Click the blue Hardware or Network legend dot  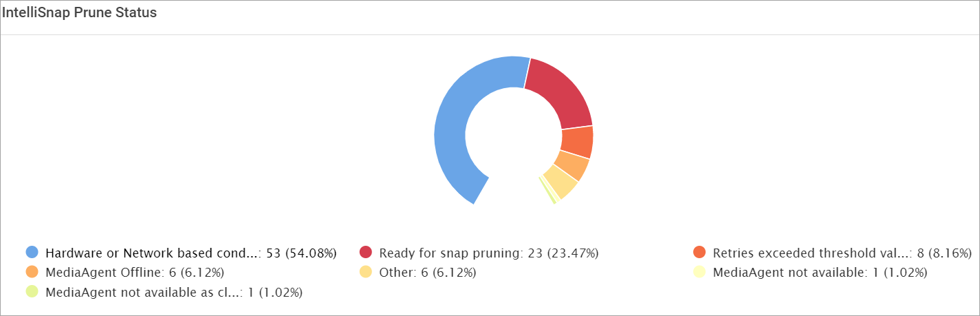click(32, 252)
